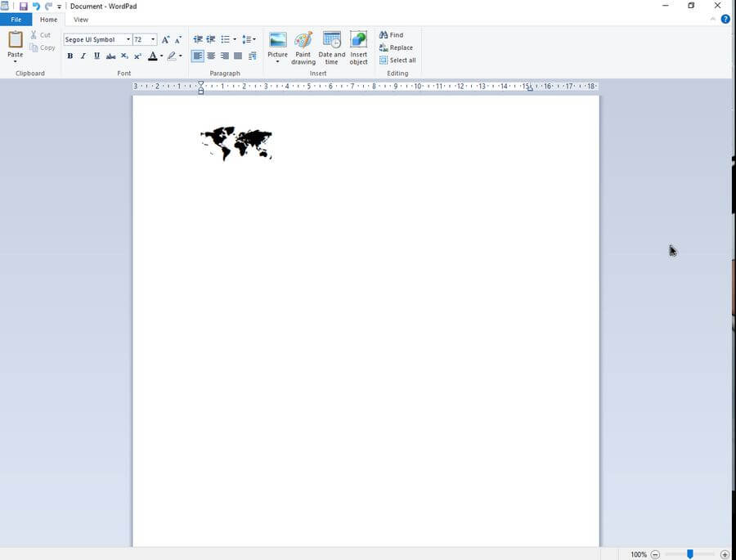Insert Date and time

pyautogui.click(x=331, y=40)
